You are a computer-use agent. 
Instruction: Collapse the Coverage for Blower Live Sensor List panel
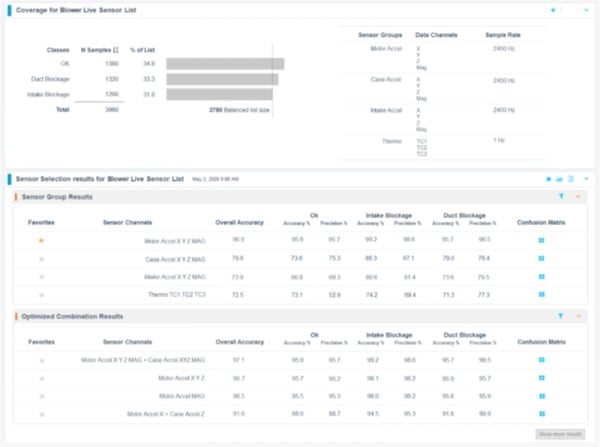click(586, 10)
